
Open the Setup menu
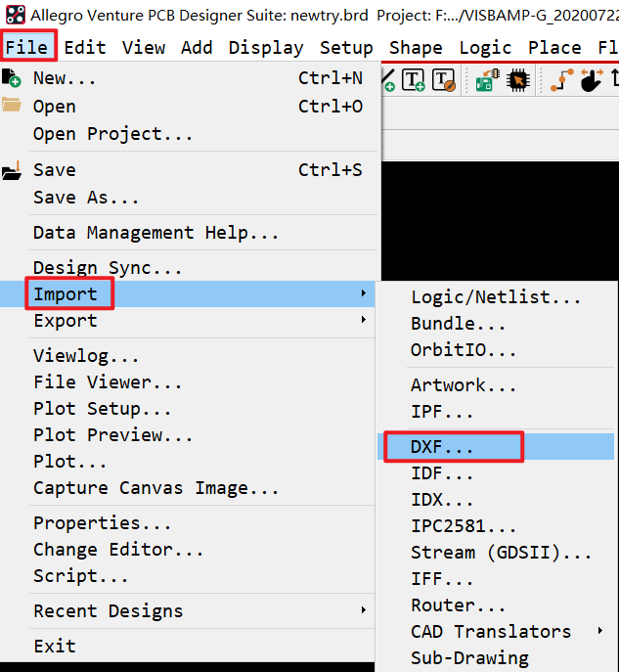[x=346, y=48]
